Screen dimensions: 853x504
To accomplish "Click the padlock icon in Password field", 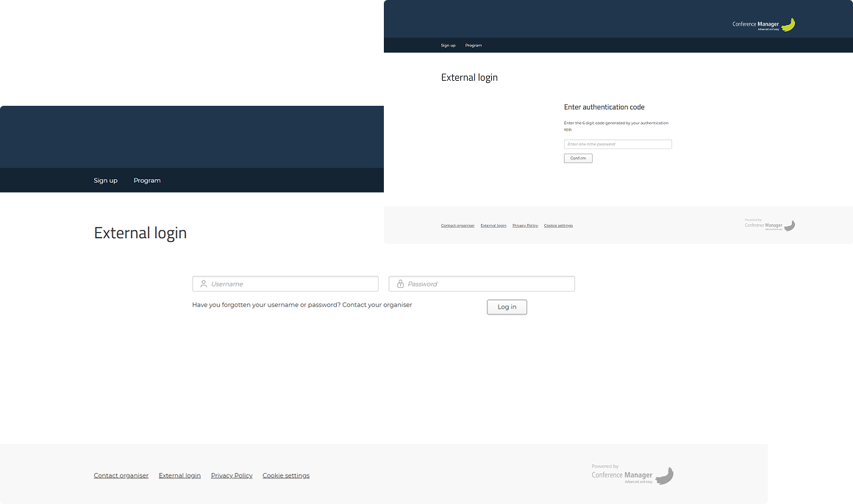I will click(x=400, y=284).
